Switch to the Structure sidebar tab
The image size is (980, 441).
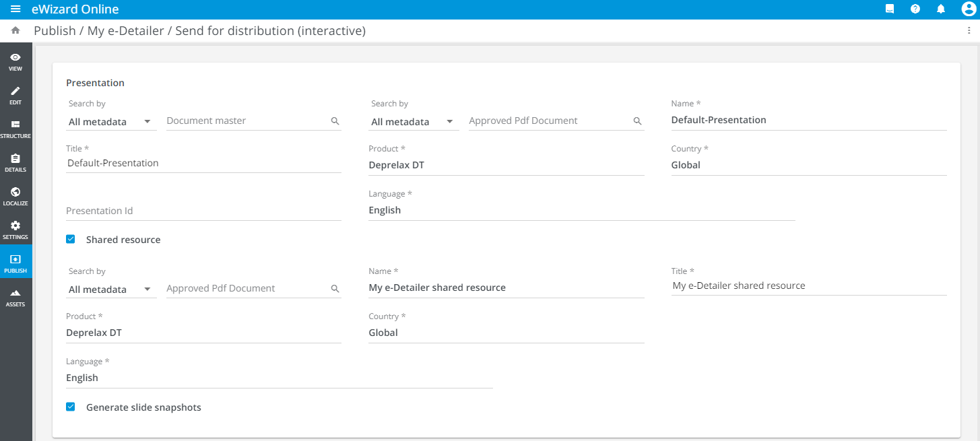15,129
